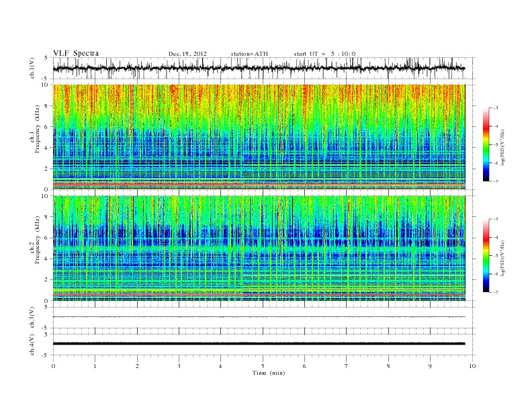Click the log(PSD) label of ch.1 color bar
This screenshot has width=532, height=411.
(x=504, y=146)
